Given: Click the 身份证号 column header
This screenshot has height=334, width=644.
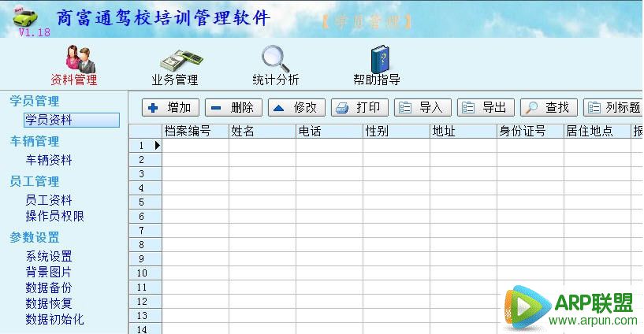Looking at the screenshot, I should click(x=530, y=132).
